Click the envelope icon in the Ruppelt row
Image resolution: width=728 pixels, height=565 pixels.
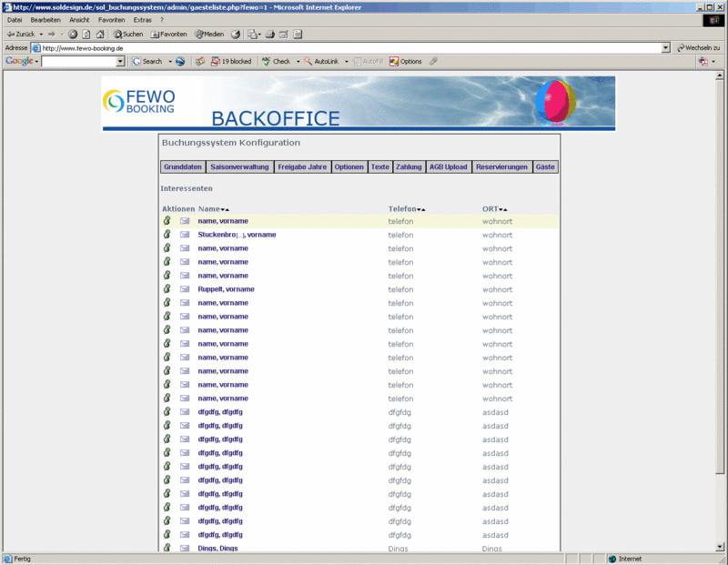(x=185, y=289)
